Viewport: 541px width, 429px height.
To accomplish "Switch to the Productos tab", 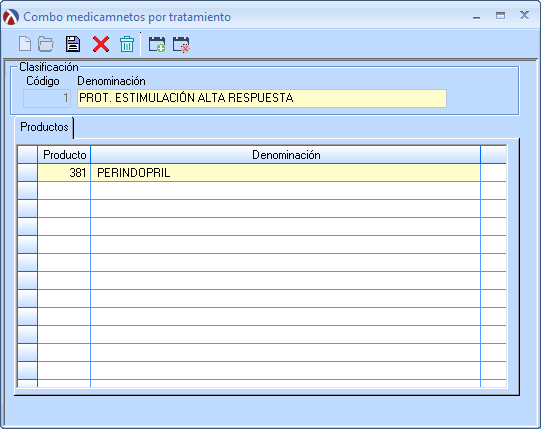I will coord(44,127).
